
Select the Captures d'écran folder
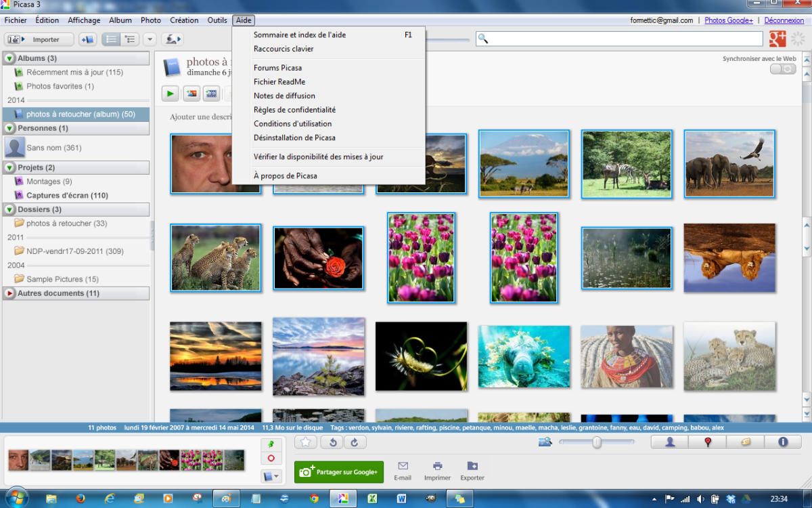(67, 196)
